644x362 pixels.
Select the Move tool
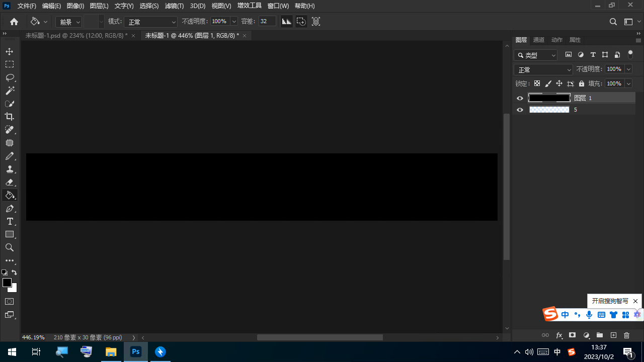click(10, 52)
